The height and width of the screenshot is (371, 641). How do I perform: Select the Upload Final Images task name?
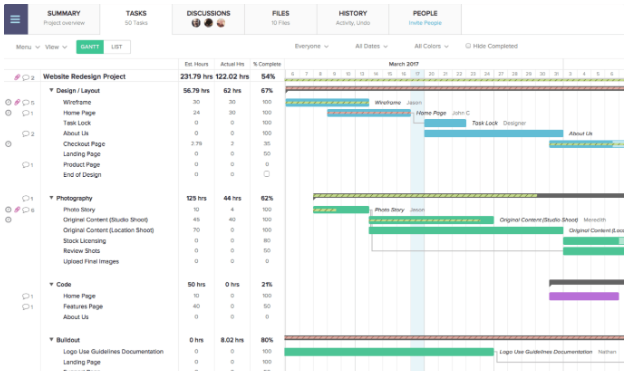pyautogui.click(x=91, y=261)
